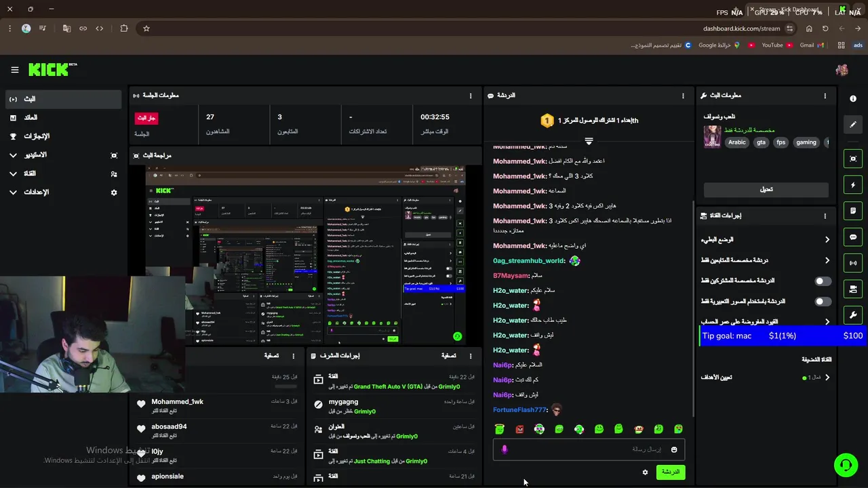Click the fps tag chip
This screenshot has height=488, width=868.
click(x=781, y=142)
